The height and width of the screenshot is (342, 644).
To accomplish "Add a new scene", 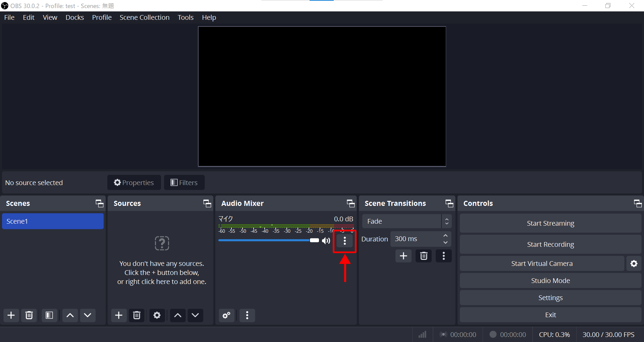I will (x=11, y=315).
